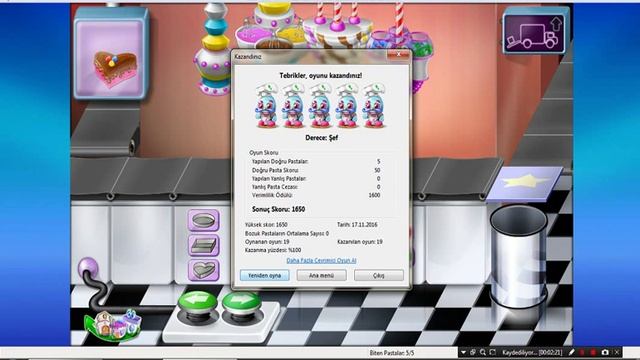Click 'Sonuç Skoru: 1650' text

click(x=278, y=209)
